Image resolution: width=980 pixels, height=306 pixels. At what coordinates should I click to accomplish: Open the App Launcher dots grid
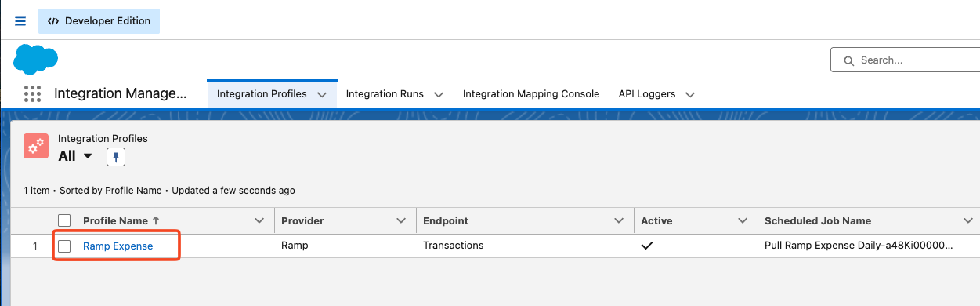tap(32, 94)
